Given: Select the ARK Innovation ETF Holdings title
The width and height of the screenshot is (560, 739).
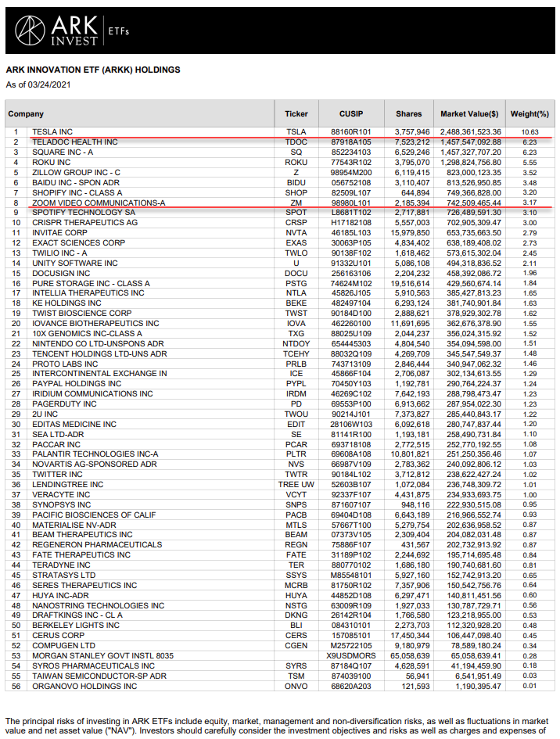Looking at the screenshot, I should pyautogui.click(x=93, y=70).
